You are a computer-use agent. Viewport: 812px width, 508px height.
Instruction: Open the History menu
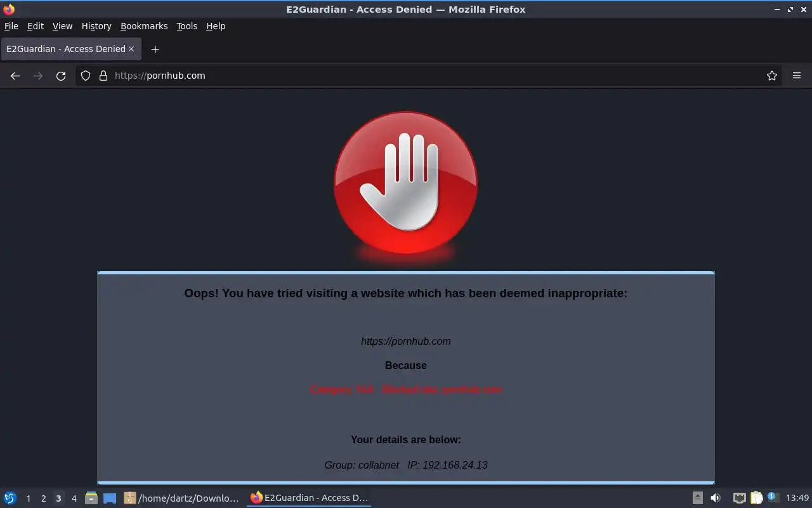96,26
